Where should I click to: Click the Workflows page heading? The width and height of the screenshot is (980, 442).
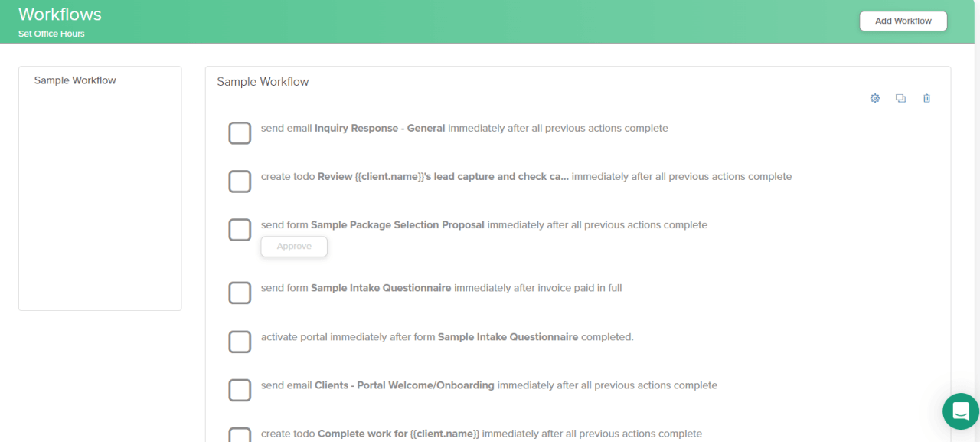[60, 15]
